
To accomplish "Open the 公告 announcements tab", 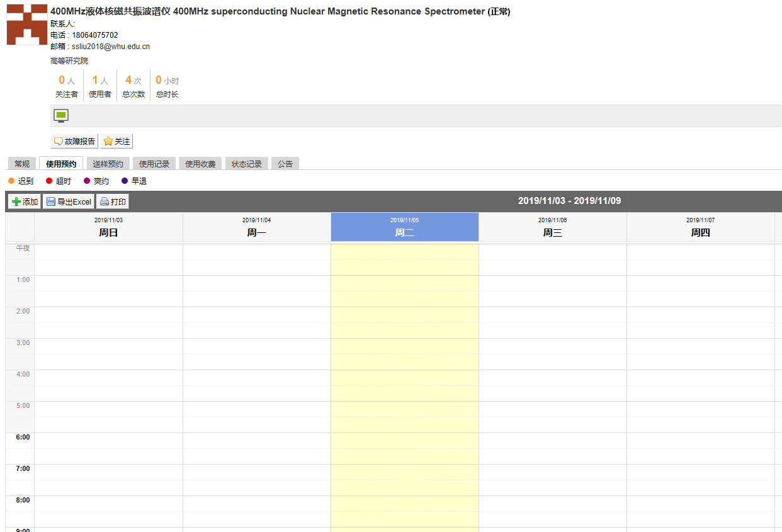I will pyautogui.click(x=285, y=164).
